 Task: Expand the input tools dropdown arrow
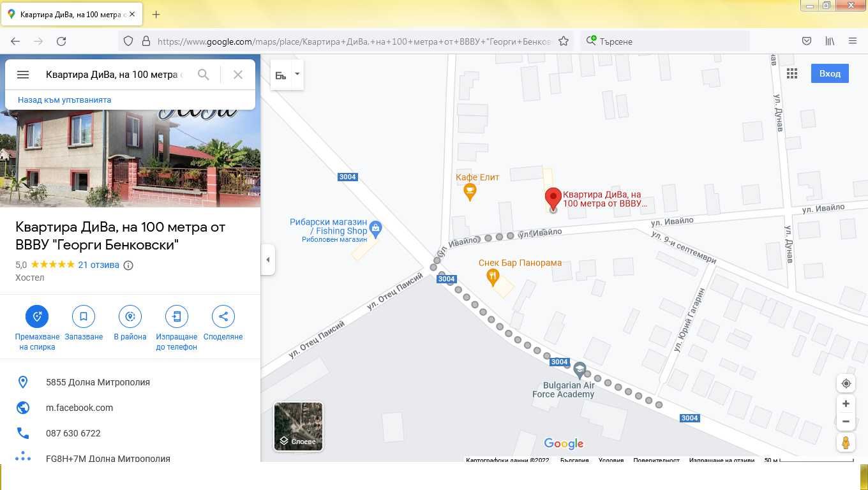[x=297, y=74]
